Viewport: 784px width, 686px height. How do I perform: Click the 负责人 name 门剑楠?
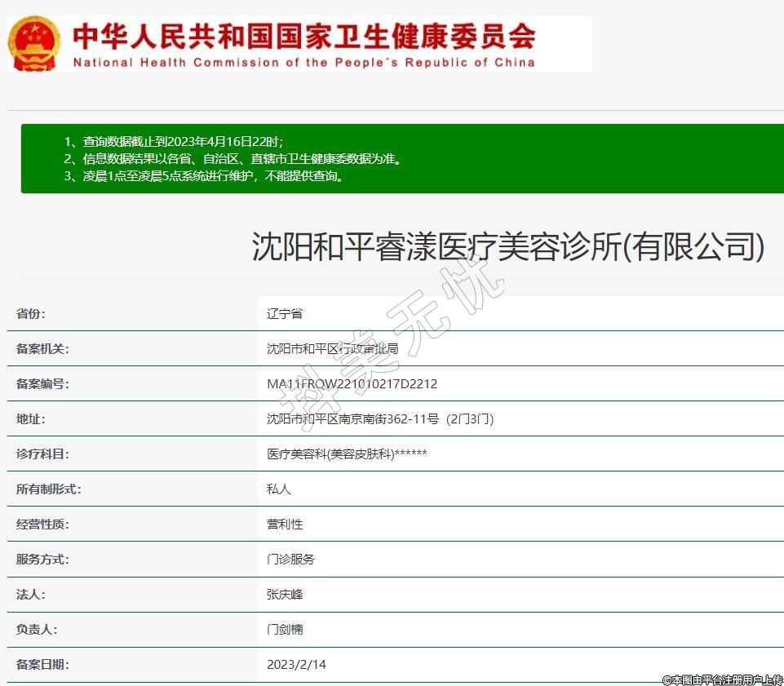(285, 630)
